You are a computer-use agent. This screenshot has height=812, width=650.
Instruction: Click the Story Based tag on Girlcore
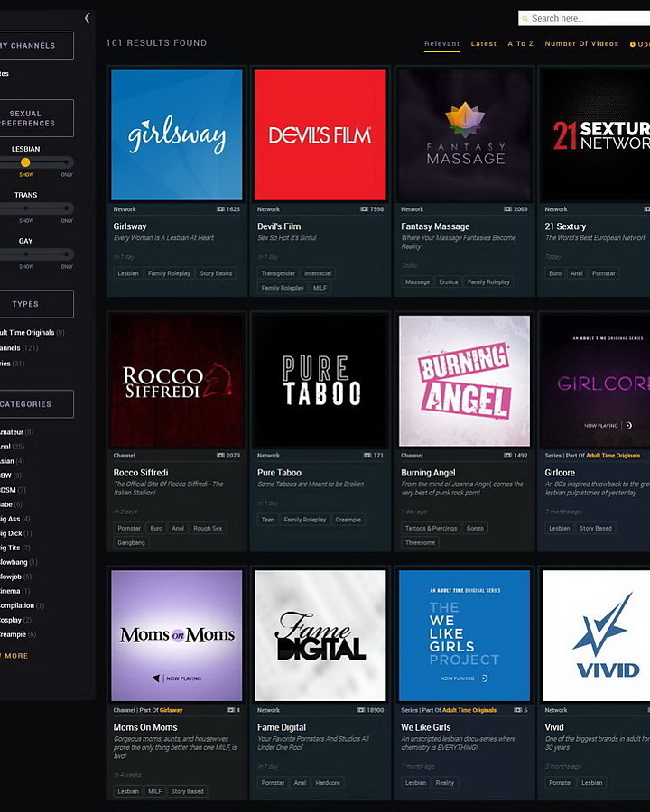click(x=595, y=529)
